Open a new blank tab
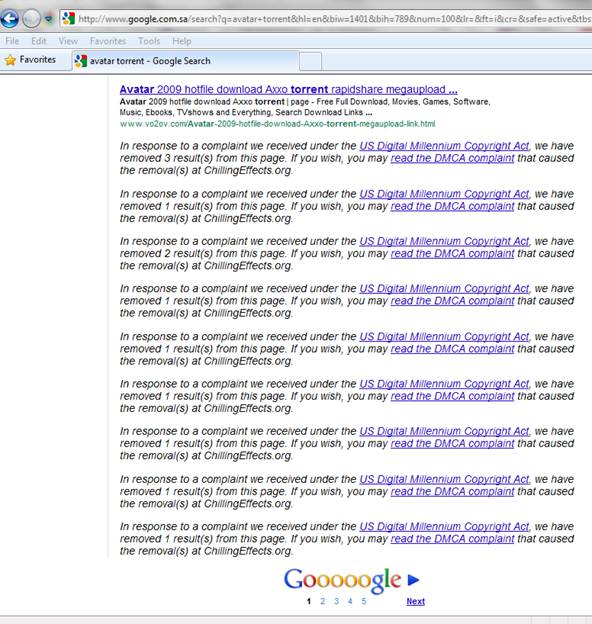 [x=310, y=61]
